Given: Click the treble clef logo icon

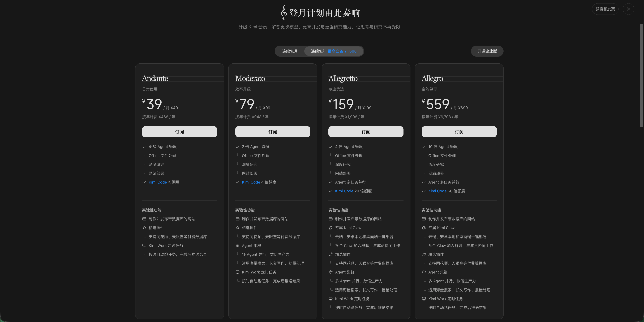Looking at the screenshot, I should [284, 12].
